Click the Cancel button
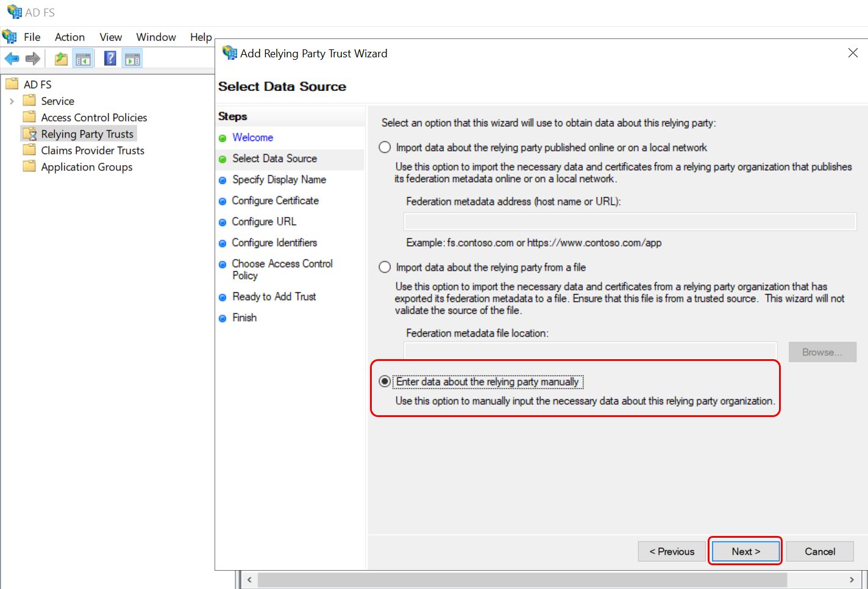The image size is (868, 589). pyautogui.click(x=820, y=551)
